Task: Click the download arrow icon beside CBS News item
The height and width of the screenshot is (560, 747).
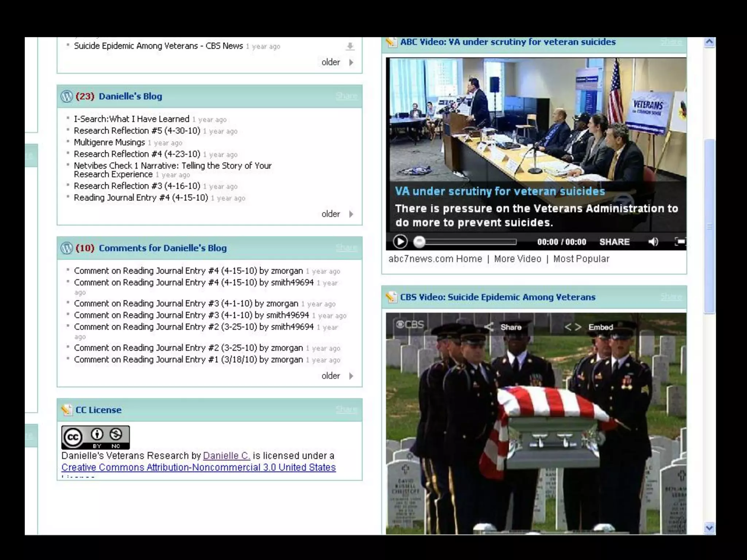Action: (x=350, y=46)
